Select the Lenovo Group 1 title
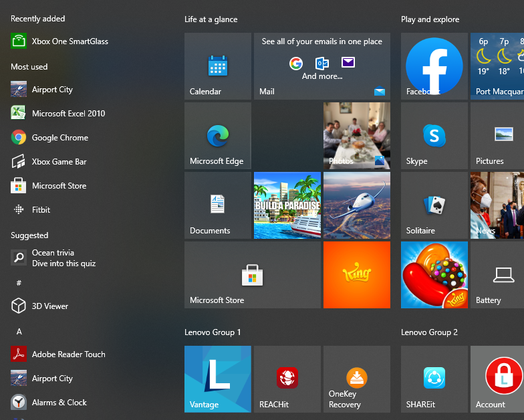The image size is (524, 420). coord(213,332)
